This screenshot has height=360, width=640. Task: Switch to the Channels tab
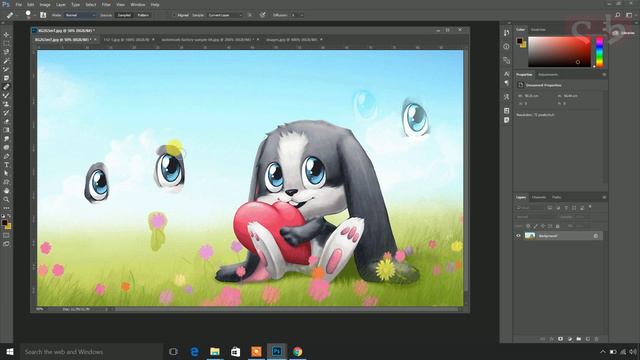(x=539, y=197)
